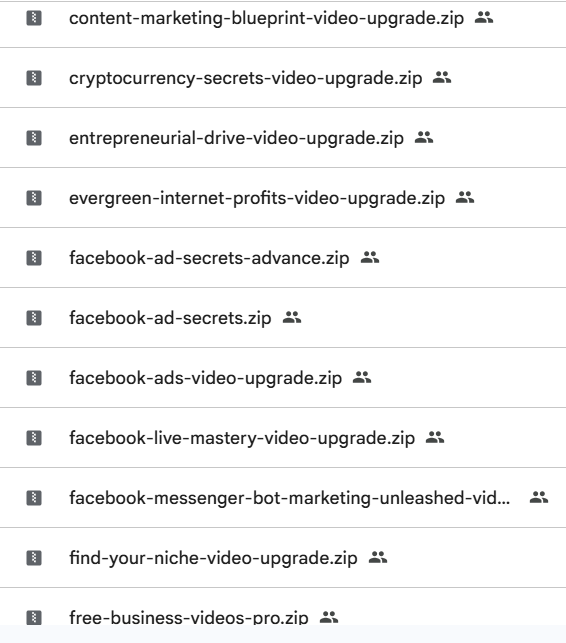
Task: Click shared icon next to facebook-live-mastery-video-upgrade.zip
Action: point(435,438)
